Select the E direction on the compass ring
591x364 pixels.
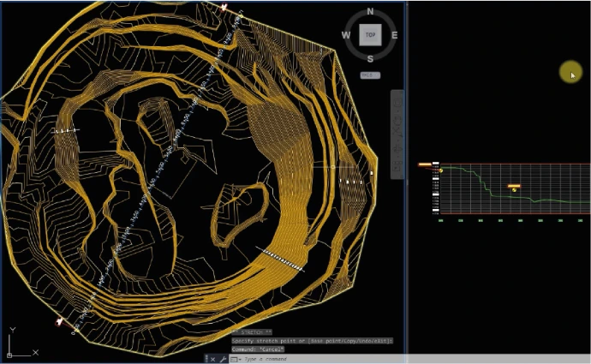394,35
